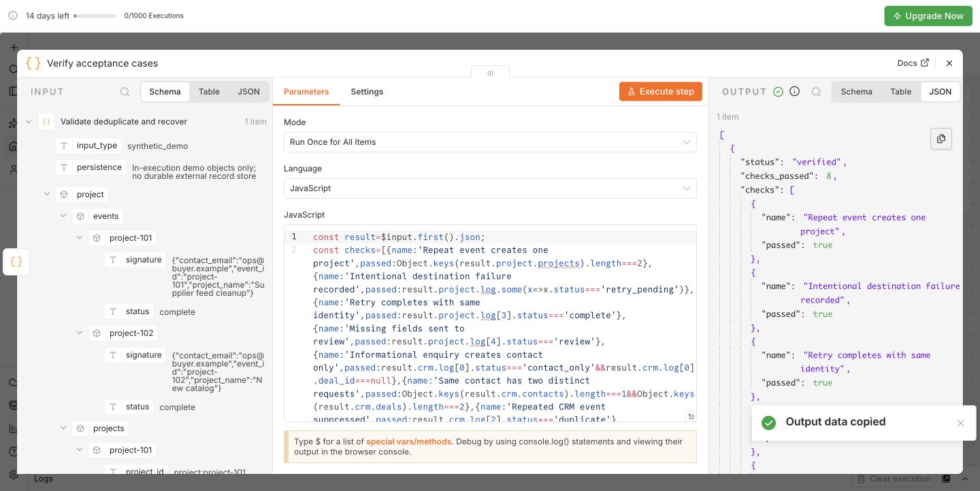
Task: Select the Parameters tab
Action: coord(306,92)
